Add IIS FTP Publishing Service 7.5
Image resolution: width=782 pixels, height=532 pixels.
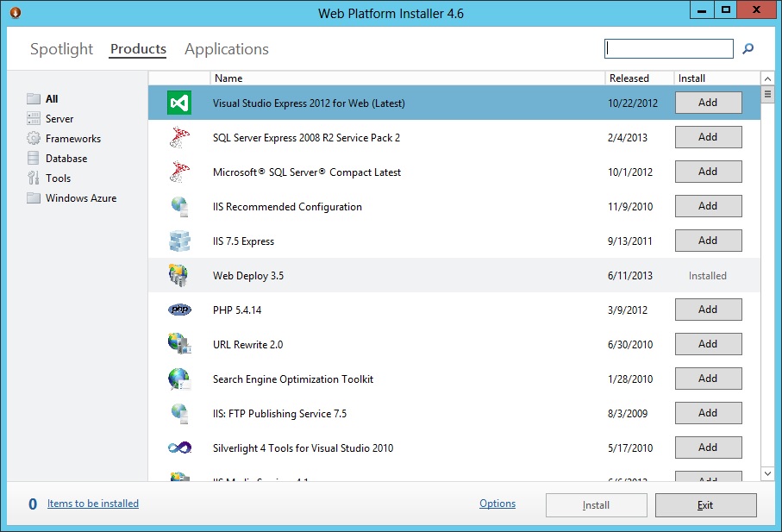708,413
